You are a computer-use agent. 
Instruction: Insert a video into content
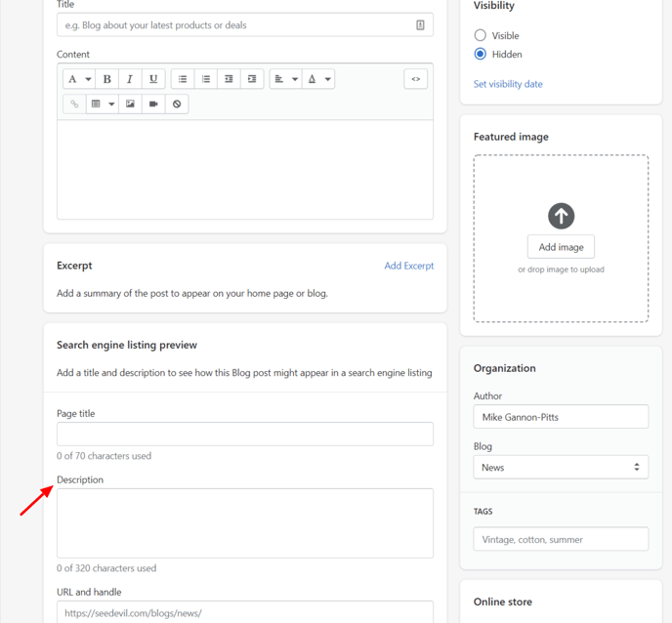pos(153,104)
